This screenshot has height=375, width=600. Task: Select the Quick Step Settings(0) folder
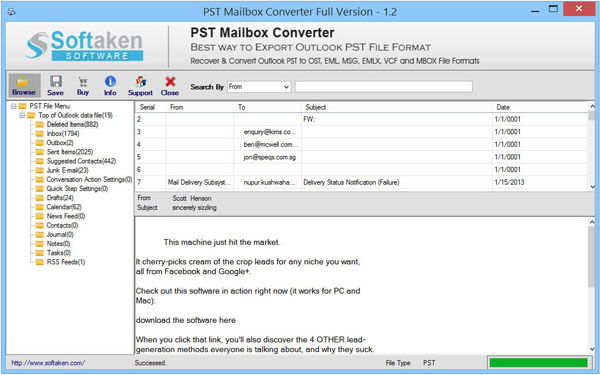click(77, 189)
